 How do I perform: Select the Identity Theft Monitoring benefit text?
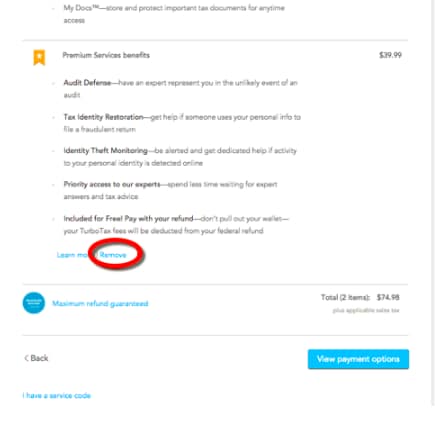pyautogui.click(x=180, y=157)
